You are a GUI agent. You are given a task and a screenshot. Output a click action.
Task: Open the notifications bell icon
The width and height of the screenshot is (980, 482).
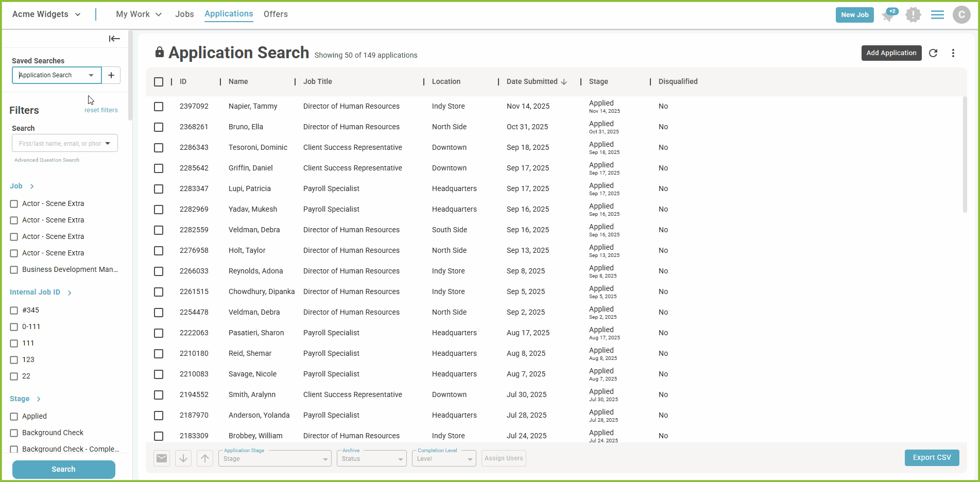[888, 15]
